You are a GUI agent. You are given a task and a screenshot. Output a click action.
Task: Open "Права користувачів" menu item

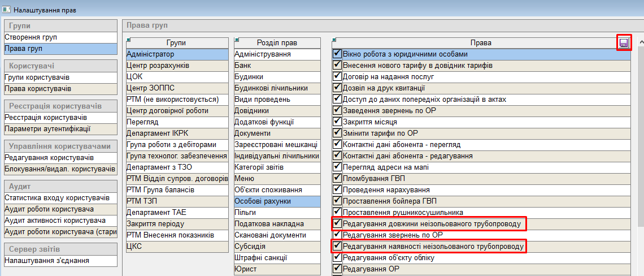pyautogui.click(x=38, y=89)
